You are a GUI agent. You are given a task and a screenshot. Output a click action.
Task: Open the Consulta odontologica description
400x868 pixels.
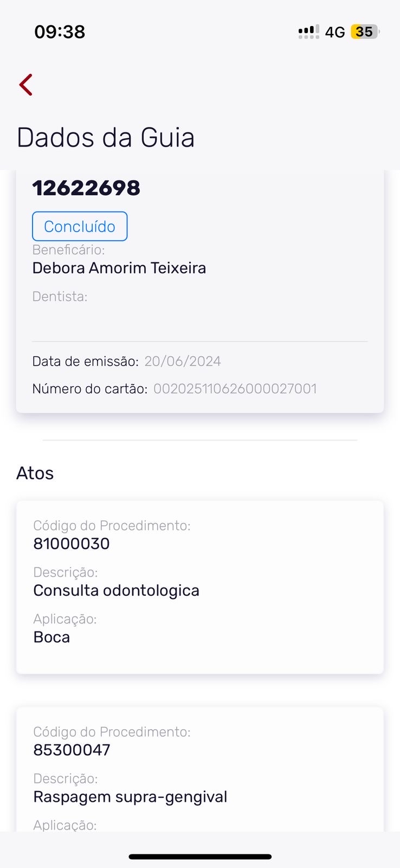click(x=116, y=590)
